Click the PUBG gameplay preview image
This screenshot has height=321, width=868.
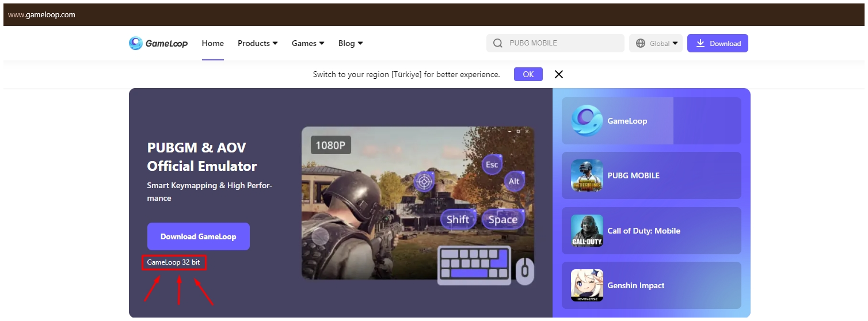click(x=418, y=203)
